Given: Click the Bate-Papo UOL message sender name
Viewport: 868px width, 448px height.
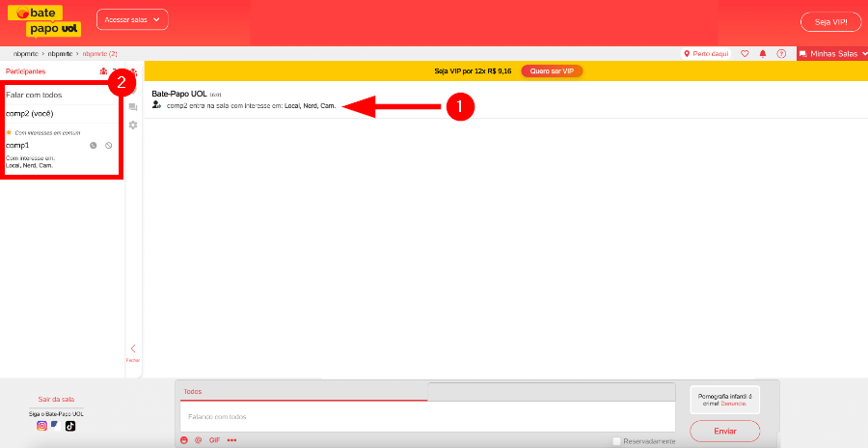Looking at the screenshot, I should [x=179, y=95].
